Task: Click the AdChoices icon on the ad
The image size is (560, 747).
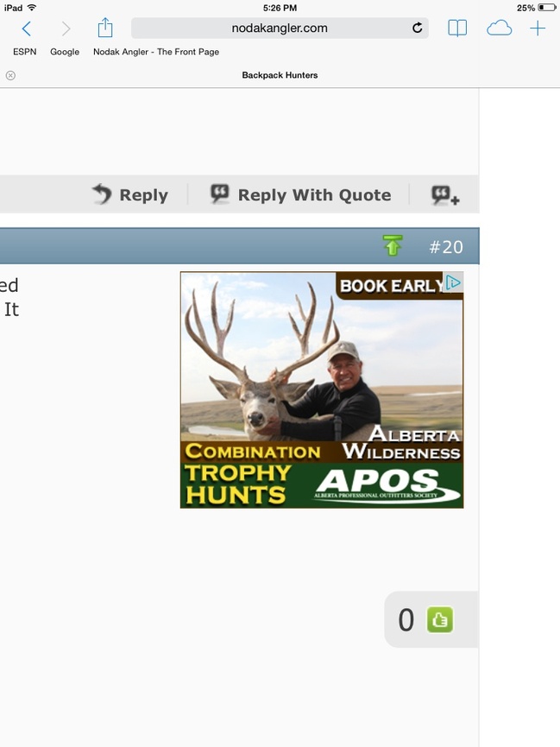Action: (453, 282)
